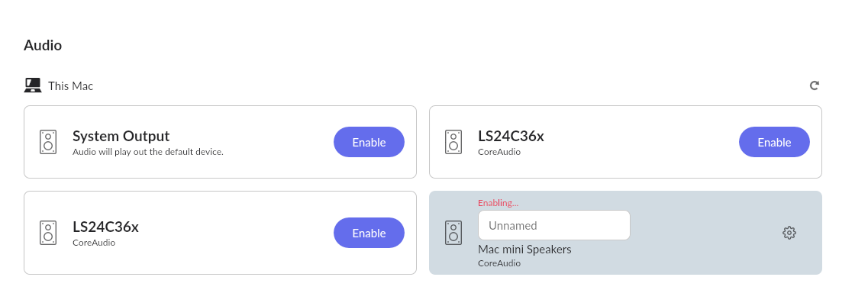This screenshot has height=306, width=868.
Task: Click the red Enabling... status text
Action: point(498,203)
